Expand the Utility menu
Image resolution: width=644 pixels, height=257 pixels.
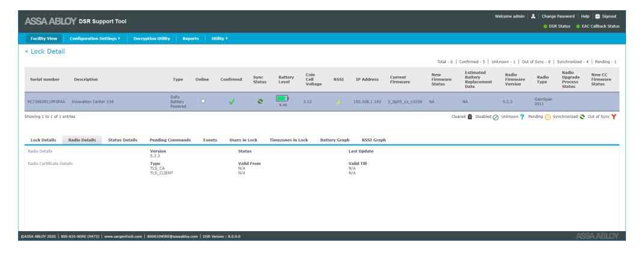click(x=219, y=39)
